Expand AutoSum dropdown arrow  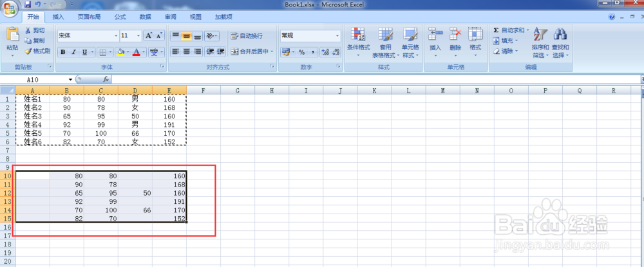tap(528, 30)
